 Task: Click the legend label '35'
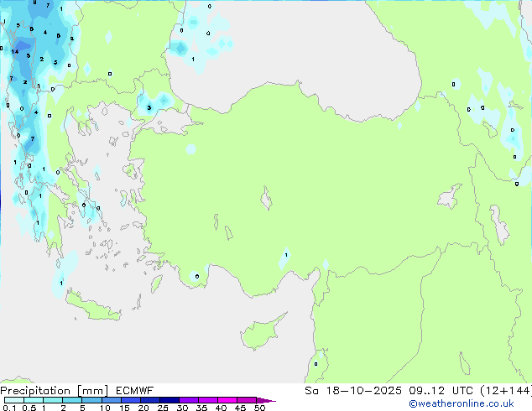click(201, 408)
